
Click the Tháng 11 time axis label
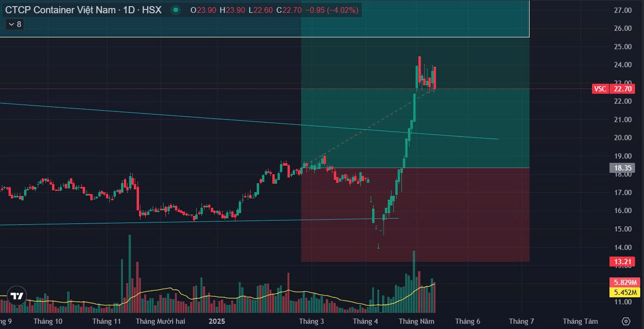click(x=106, y=321)
